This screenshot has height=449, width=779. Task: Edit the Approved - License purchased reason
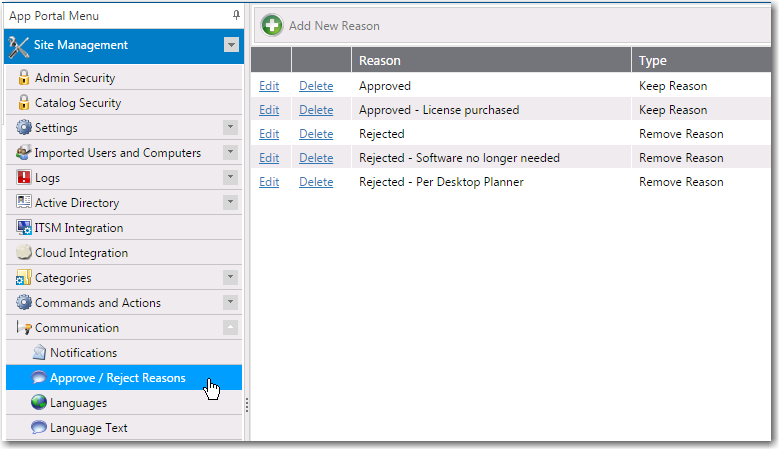pyautogui.click(x=269, y=110)
